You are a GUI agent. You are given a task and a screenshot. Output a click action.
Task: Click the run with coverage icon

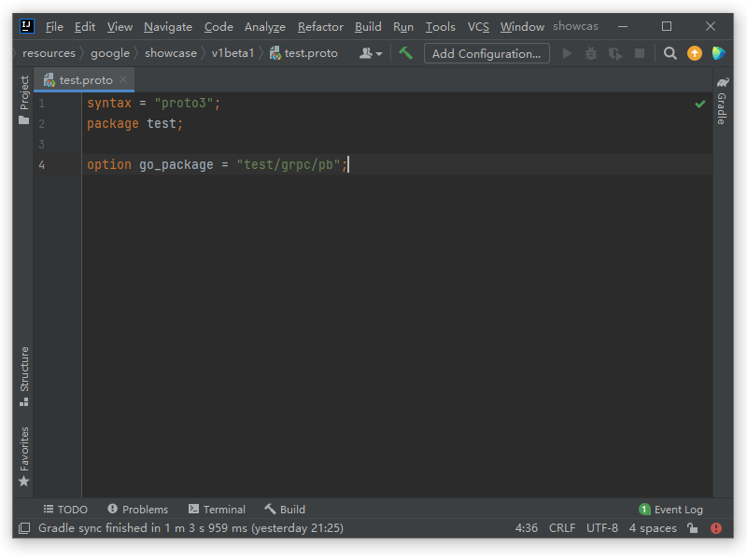(x=616, y=53)
